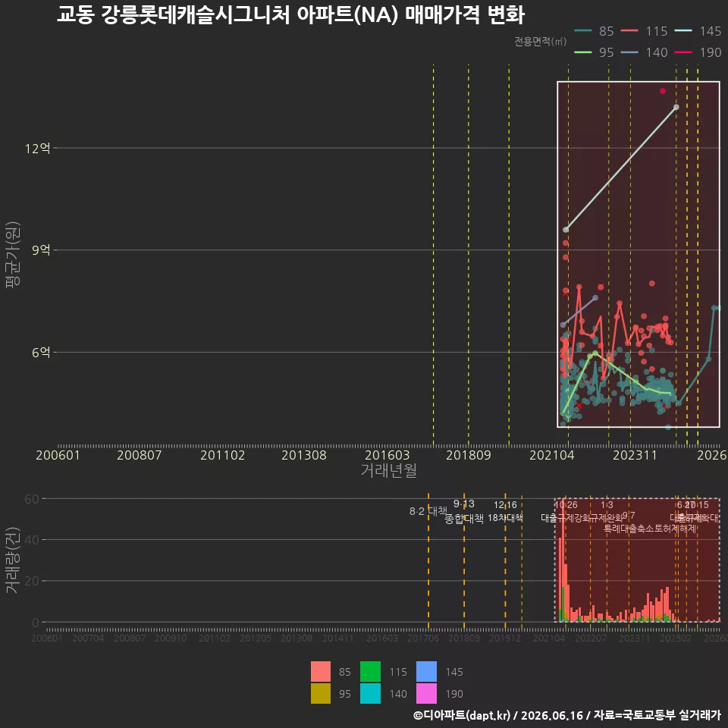Click 201912 on the volume chart x-axis

pos(505,639)
